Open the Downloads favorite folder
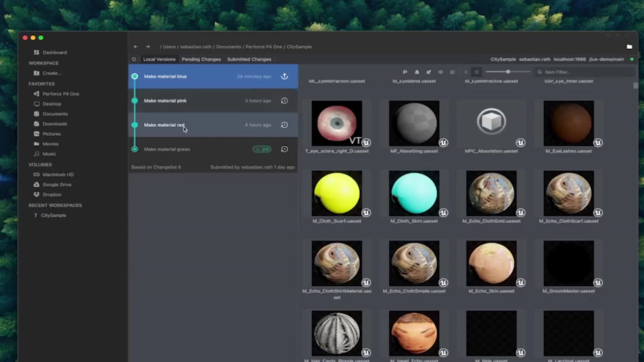This screenshot has width=644, height=362. [50, 124]
